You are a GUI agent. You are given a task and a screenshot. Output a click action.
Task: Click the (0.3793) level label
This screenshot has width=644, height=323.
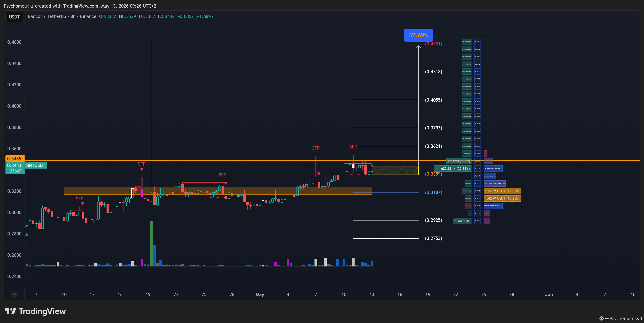coord(434,128)
